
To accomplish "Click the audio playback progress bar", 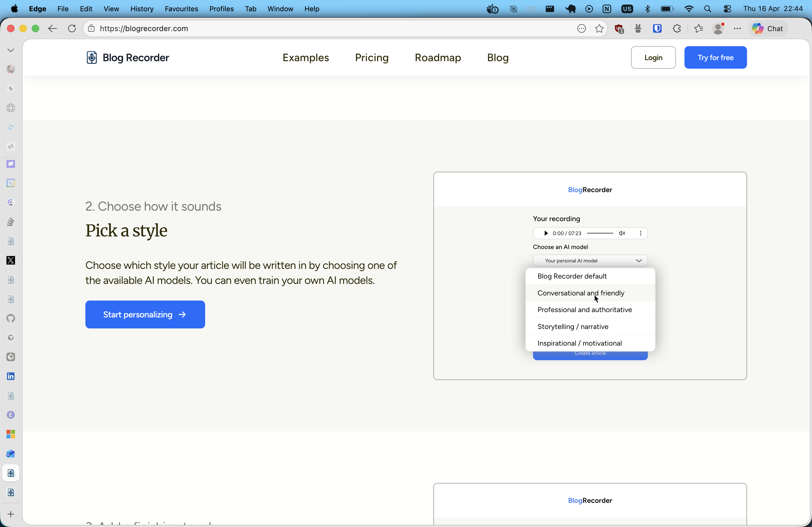I will click(600, 233).
